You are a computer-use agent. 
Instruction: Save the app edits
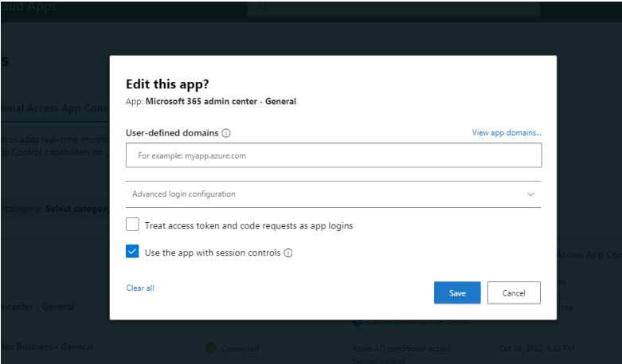click(457, 293)
